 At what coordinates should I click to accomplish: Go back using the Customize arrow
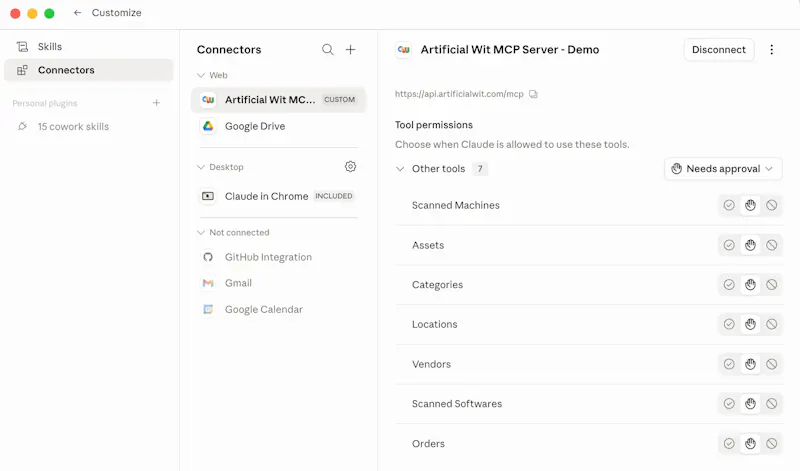(x=77, y=13)
